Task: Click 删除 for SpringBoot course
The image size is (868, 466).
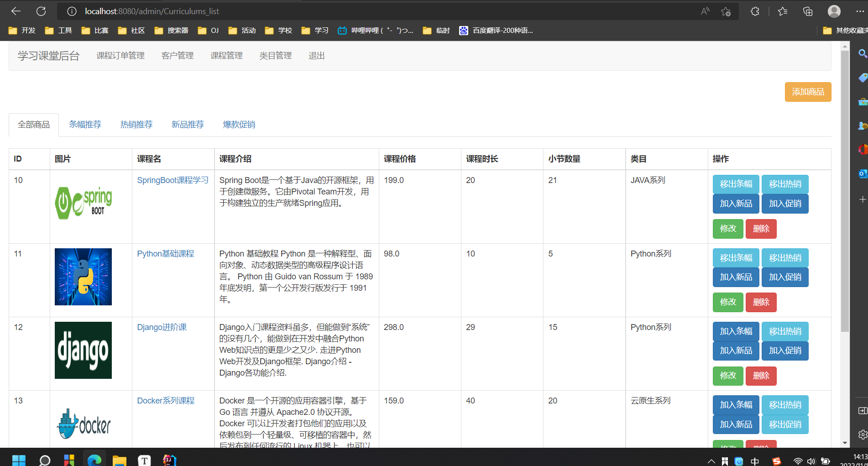Action: [761, 229]
